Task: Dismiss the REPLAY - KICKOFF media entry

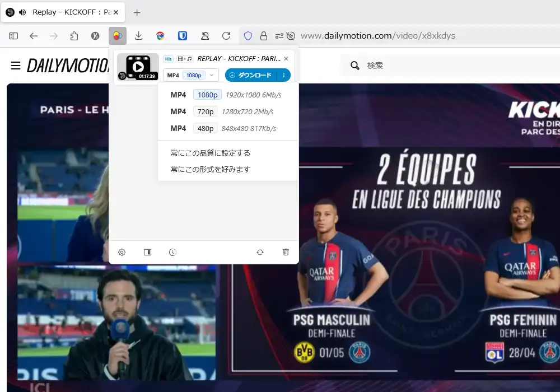Action: [286, 59]
